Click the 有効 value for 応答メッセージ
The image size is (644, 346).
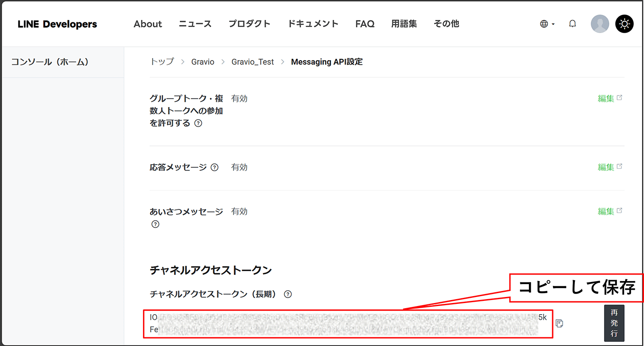click(x=239, y=167)
